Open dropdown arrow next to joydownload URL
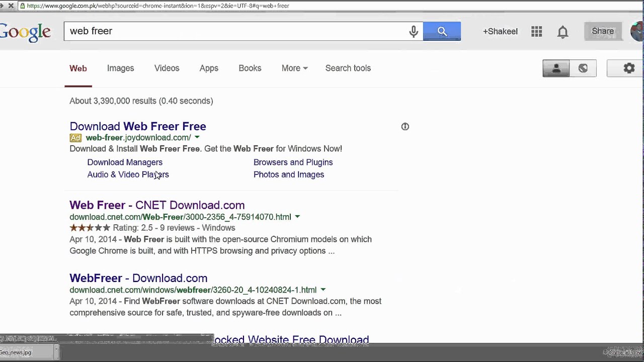644x362 pixels. [197, 137]
